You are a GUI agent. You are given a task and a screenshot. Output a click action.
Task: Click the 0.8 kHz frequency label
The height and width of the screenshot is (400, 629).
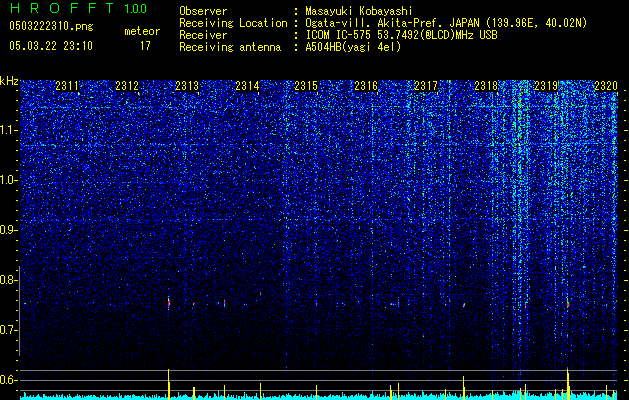click(8, 280)
